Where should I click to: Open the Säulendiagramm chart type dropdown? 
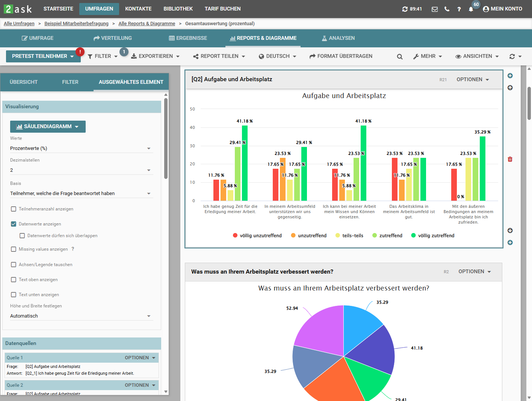[48, 127]
